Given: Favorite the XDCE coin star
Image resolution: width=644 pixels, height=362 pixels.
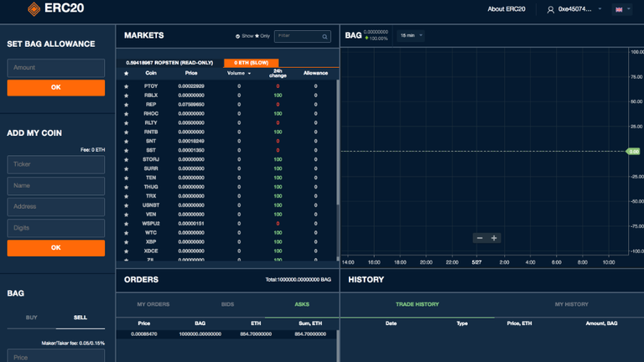Looking at the screenshot, I should (x=126, y=251).
